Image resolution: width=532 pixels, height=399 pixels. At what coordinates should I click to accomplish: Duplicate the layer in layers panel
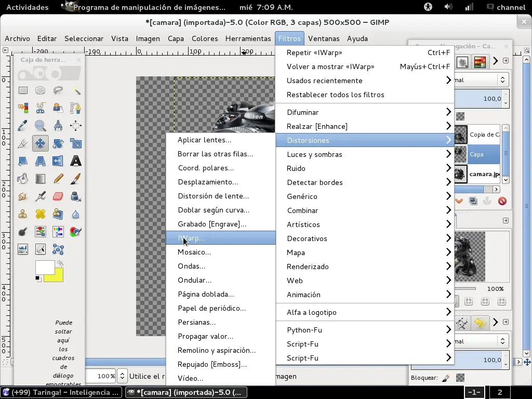[x=473, y=201]
